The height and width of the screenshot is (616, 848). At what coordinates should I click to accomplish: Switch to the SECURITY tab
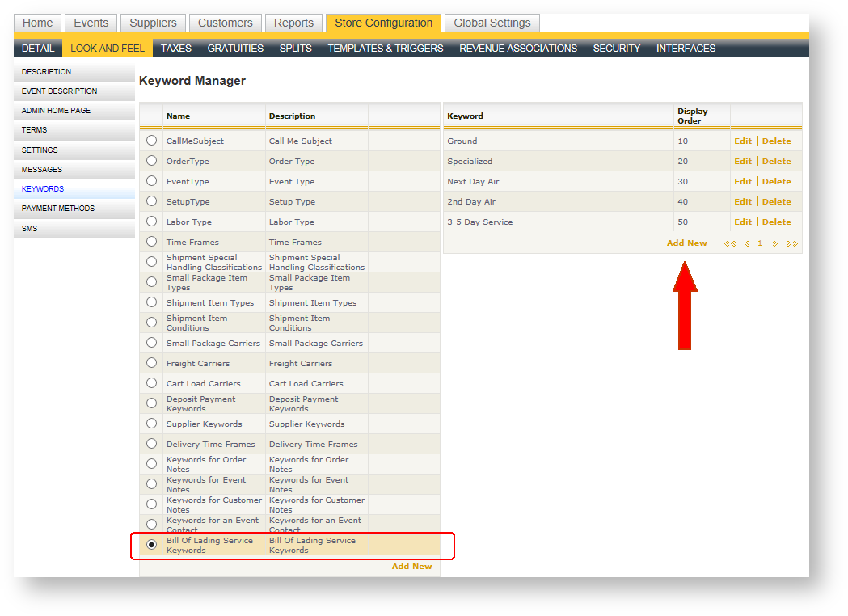click(617, 48)
